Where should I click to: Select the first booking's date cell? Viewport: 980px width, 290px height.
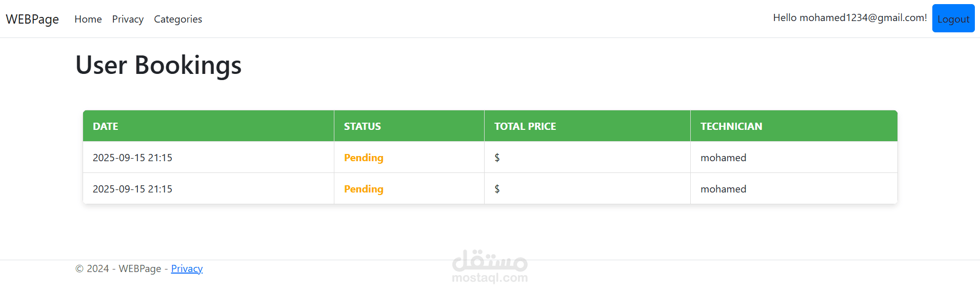point(132,158)
